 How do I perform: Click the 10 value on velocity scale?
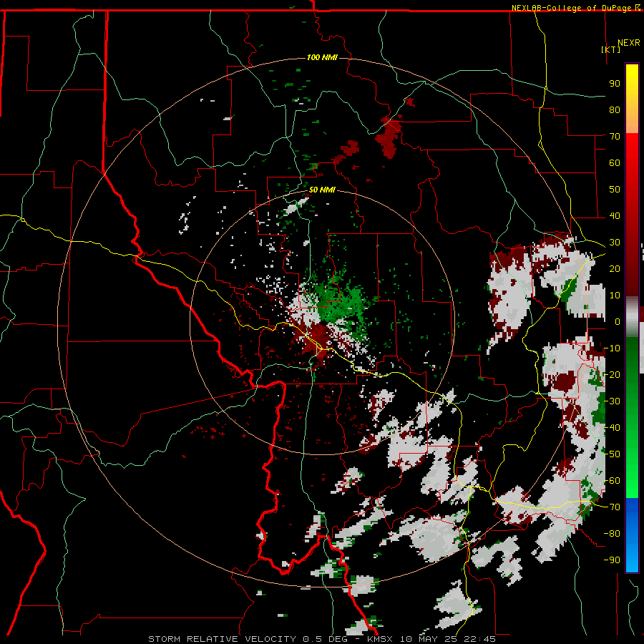pyautogui.click(x=615, y=296)
